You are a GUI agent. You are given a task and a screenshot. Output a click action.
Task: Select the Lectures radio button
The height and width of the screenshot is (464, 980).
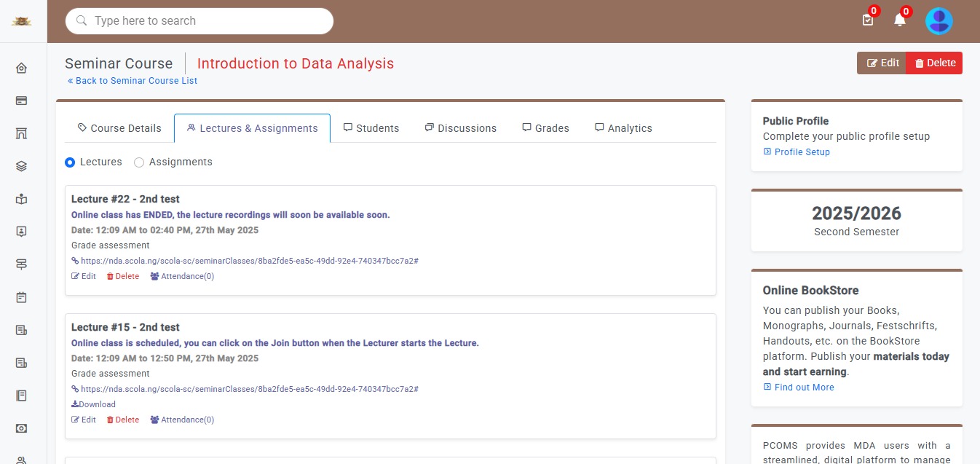pyautogui.click(x=70, y=162)
